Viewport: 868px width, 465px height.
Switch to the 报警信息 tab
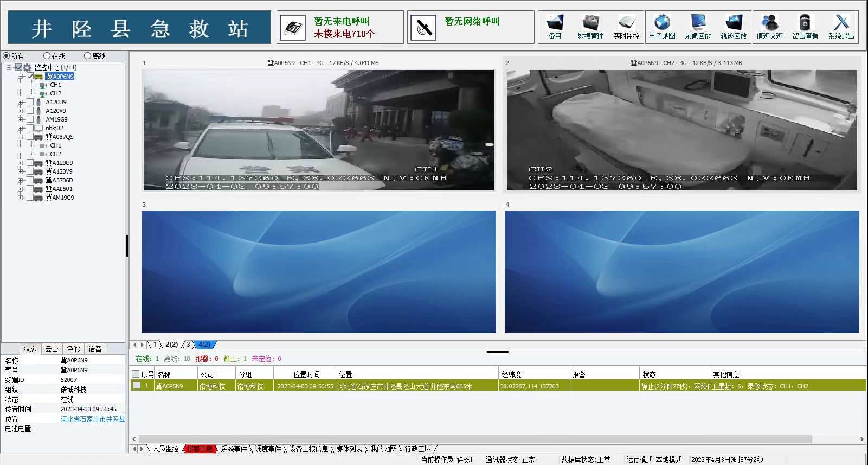200,449
